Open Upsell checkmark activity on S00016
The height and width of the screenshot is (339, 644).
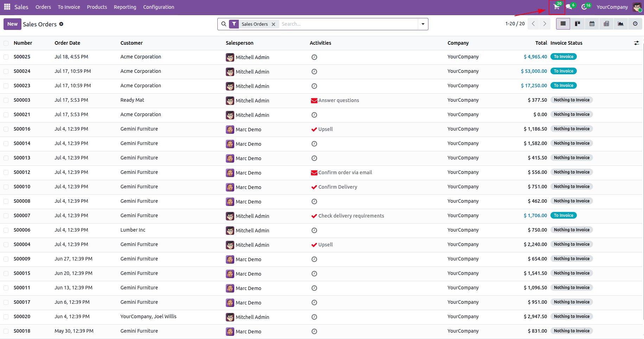point(314,129)
